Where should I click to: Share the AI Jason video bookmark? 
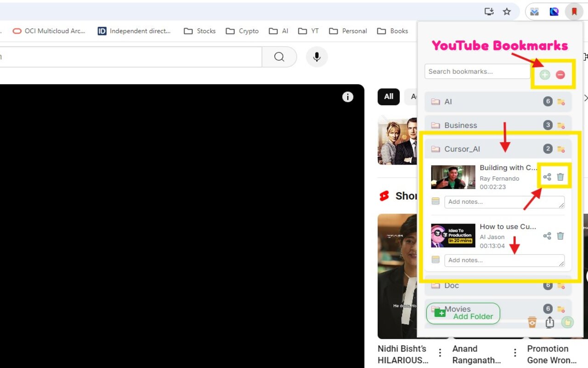click(547, 236)
